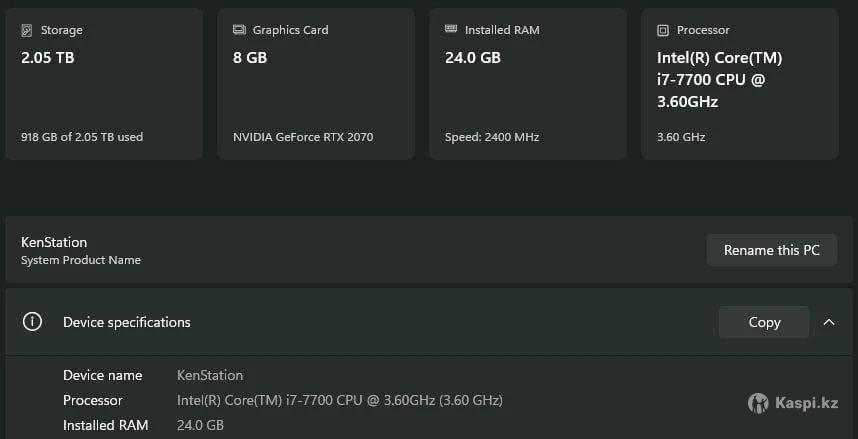Collapse the Device specifications section
This screenshot has height=439, width=858.
[x=829, y=322]
